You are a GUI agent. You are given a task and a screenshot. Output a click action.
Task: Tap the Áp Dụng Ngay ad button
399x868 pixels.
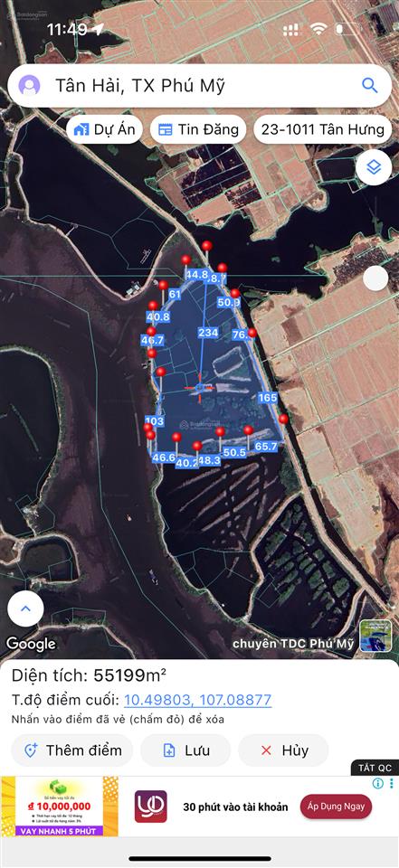click(x=337, y=807)
